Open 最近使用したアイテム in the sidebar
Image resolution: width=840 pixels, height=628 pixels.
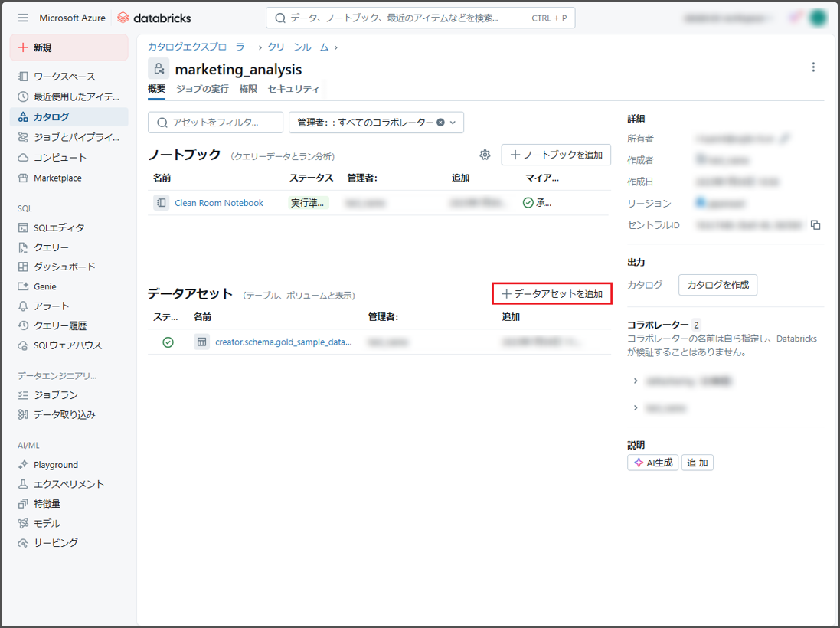69,97
